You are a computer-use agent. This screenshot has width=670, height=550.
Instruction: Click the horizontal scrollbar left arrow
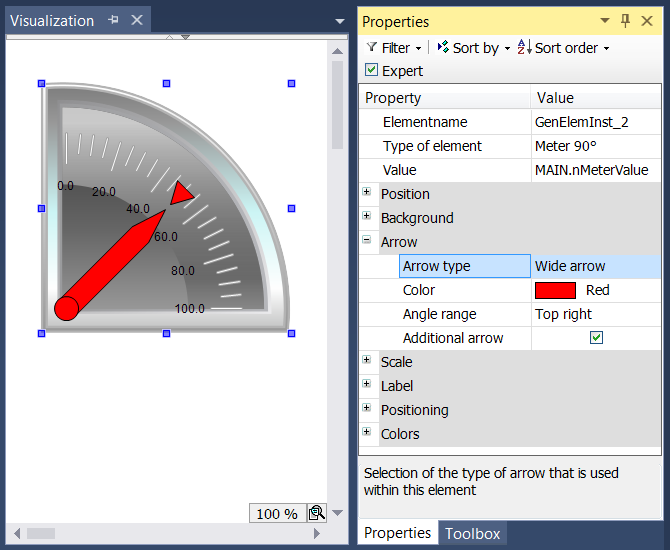[17, 533]
